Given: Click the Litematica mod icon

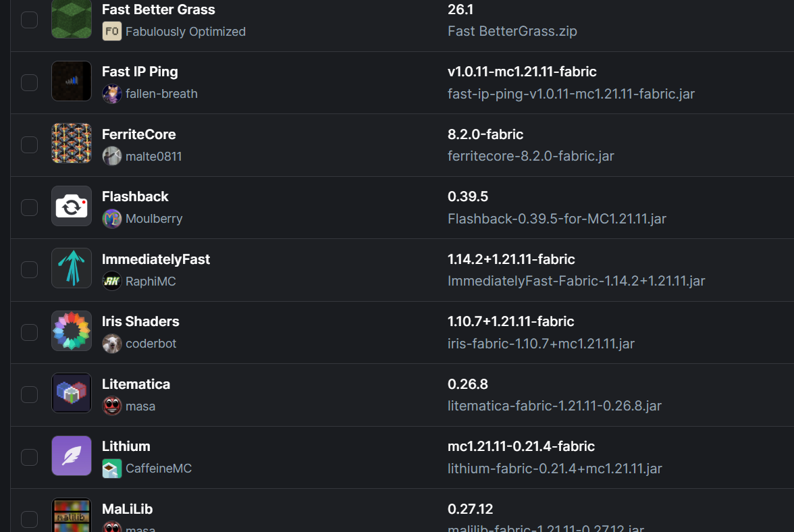Looking at the screenshot, I should (72, 394).
